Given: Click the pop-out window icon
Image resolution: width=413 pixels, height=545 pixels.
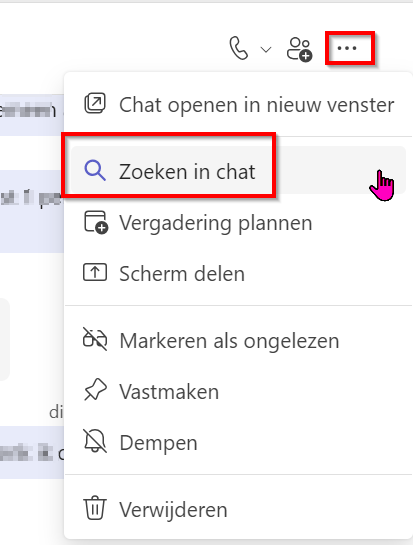Looking at the screenshot, I should pos(95,103).
